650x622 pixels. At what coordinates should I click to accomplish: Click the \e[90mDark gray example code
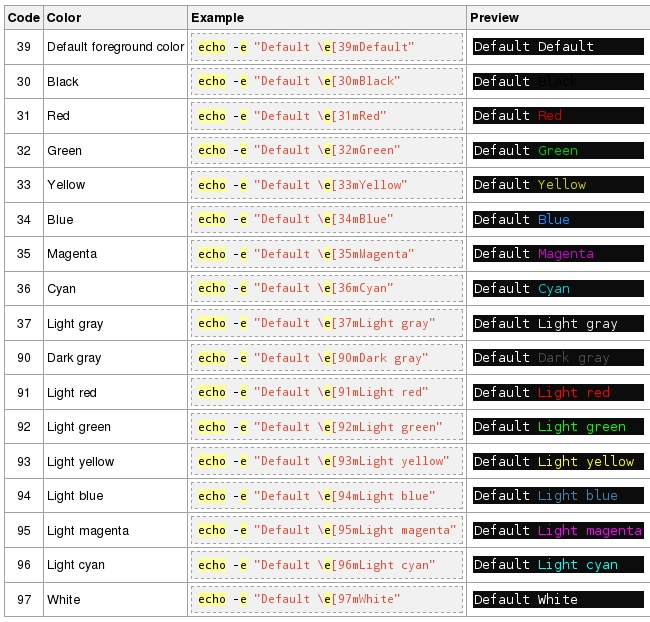point(327,357)
